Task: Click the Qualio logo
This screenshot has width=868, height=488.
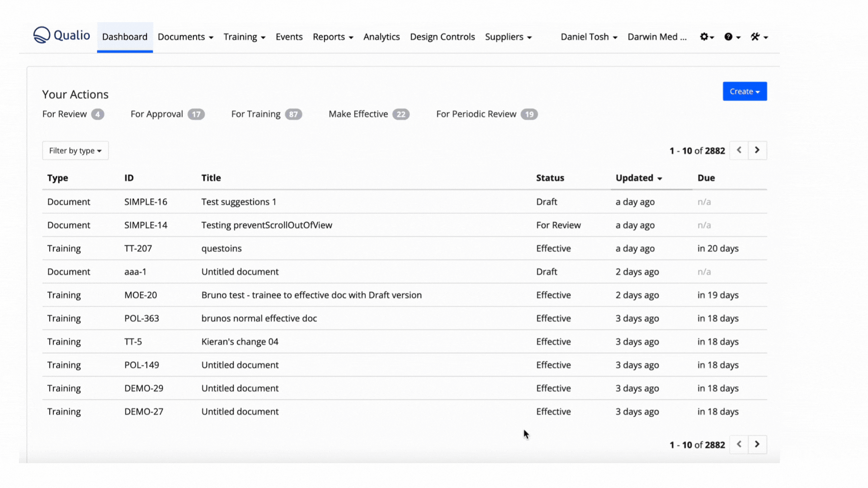Action: coord(61,35)
